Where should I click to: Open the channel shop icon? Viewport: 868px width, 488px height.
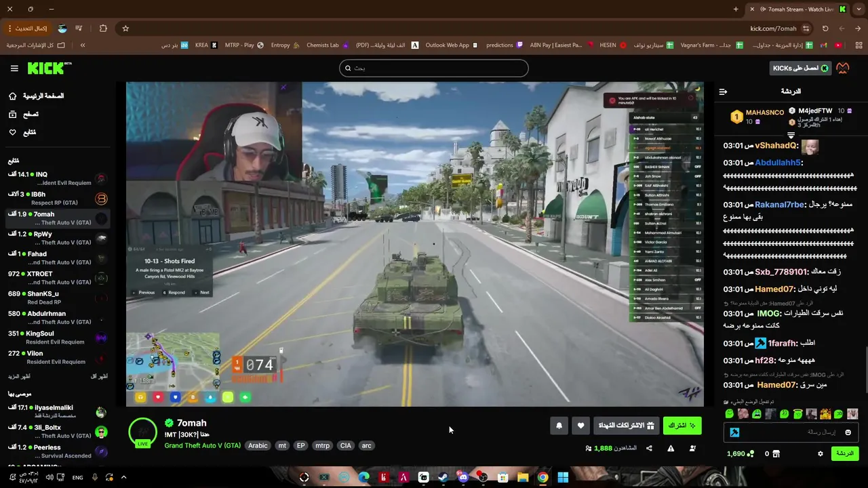776,453
